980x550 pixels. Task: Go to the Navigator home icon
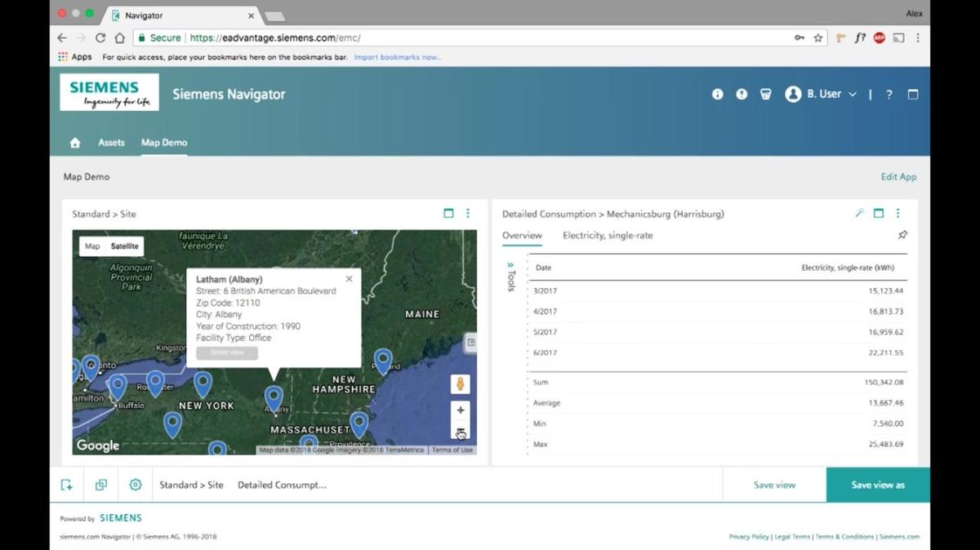tap(75, 143)
